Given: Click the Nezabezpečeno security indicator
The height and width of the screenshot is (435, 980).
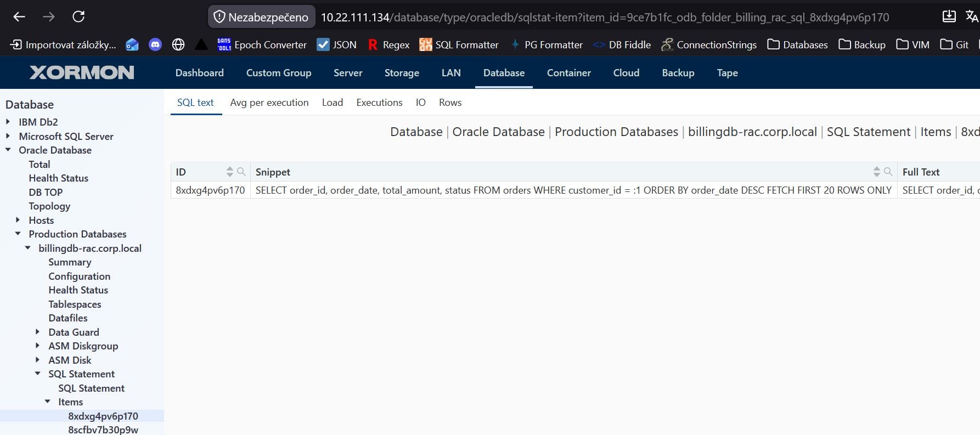Looking at the screenshot, I should tap(261, 17).
